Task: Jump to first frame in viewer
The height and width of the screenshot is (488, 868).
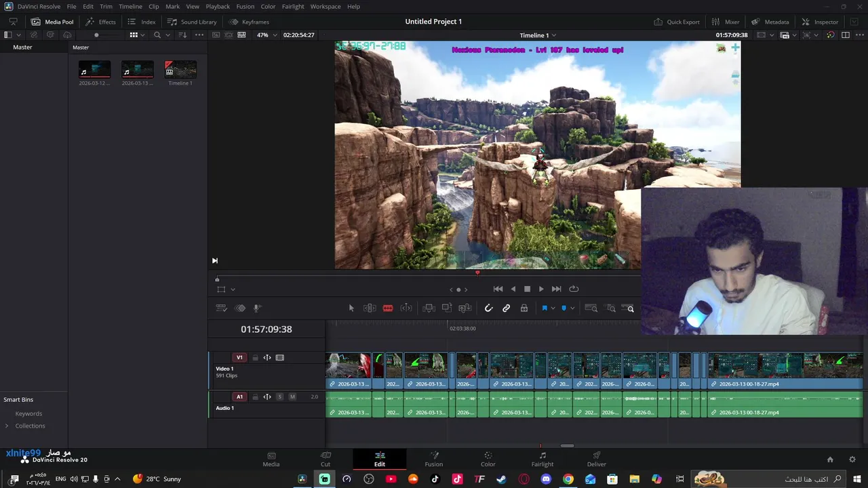Action: [x=498, y=289]
